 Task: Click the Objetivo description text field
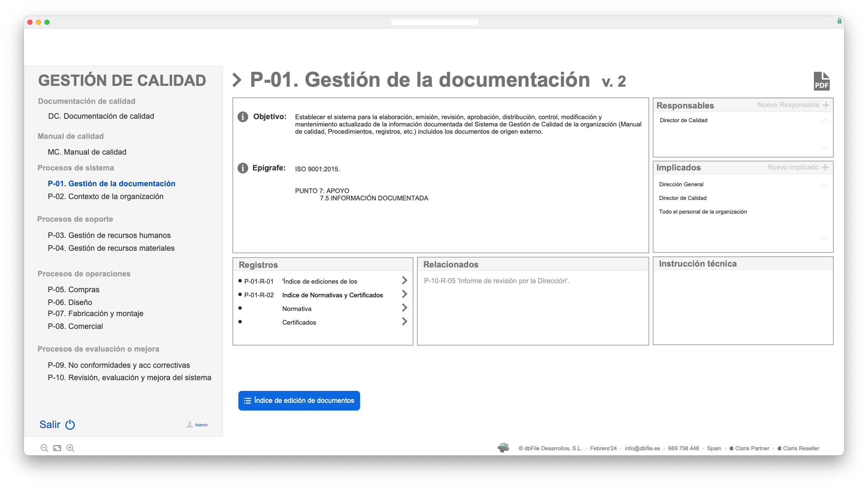[468, 124]
